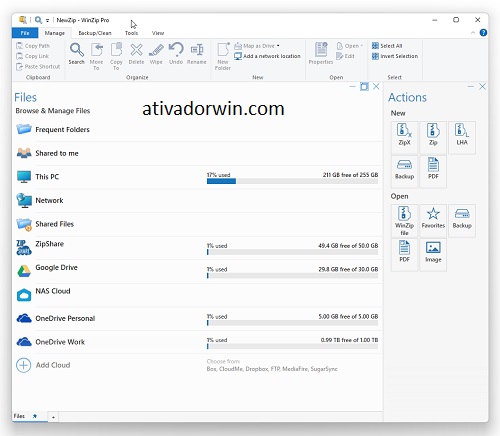Minimize the Actions panel

coord(471,87)
